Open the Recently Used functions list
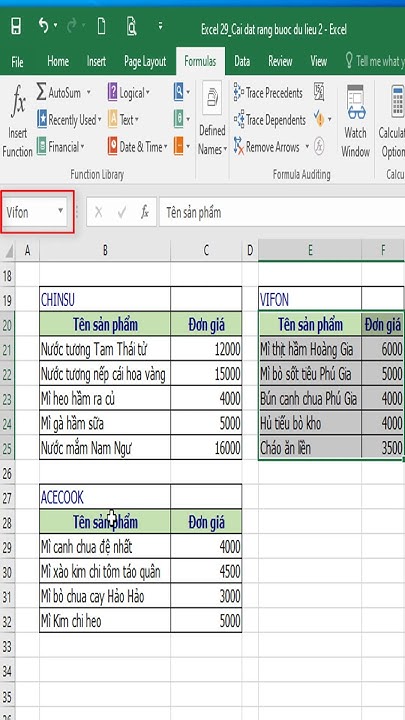Viewport: 405px width, 720px height. [69, 120]
